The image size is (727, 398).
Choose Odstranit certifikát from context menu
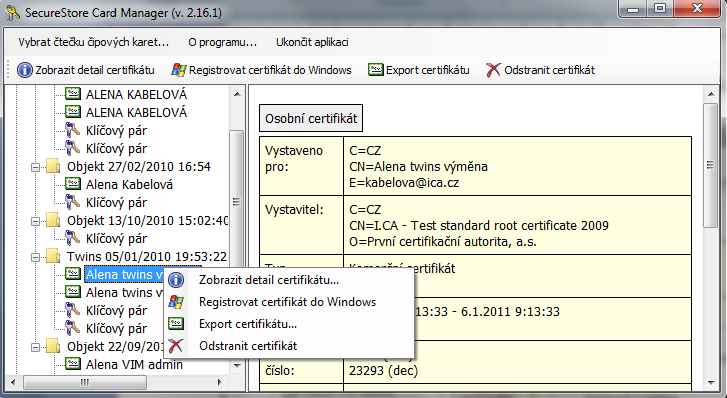pyautogui.click(x=289, y=346)
